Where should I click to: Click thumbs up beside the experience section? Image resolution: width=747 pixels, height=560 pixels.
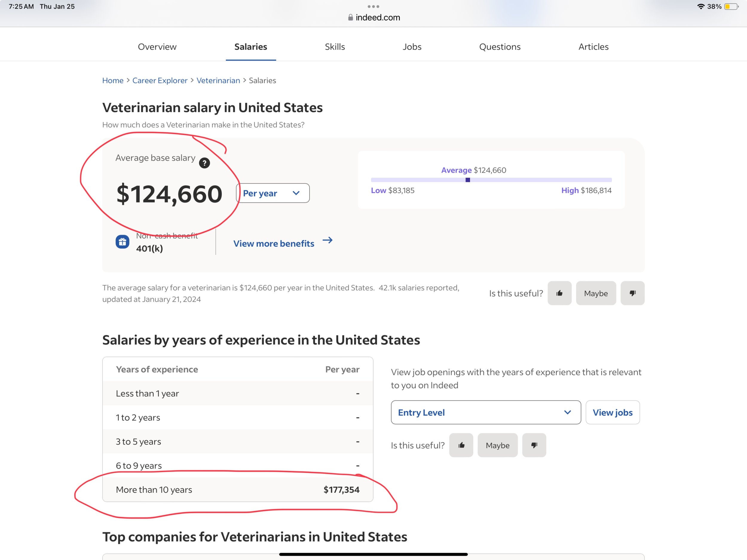click(461, 445)
